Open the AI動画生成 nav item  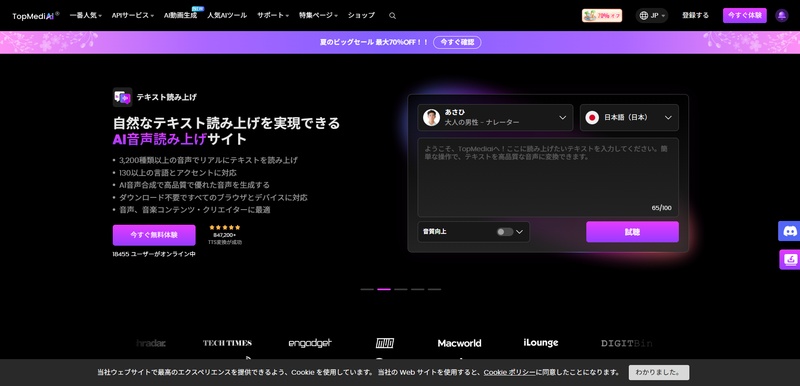[180, 16]
